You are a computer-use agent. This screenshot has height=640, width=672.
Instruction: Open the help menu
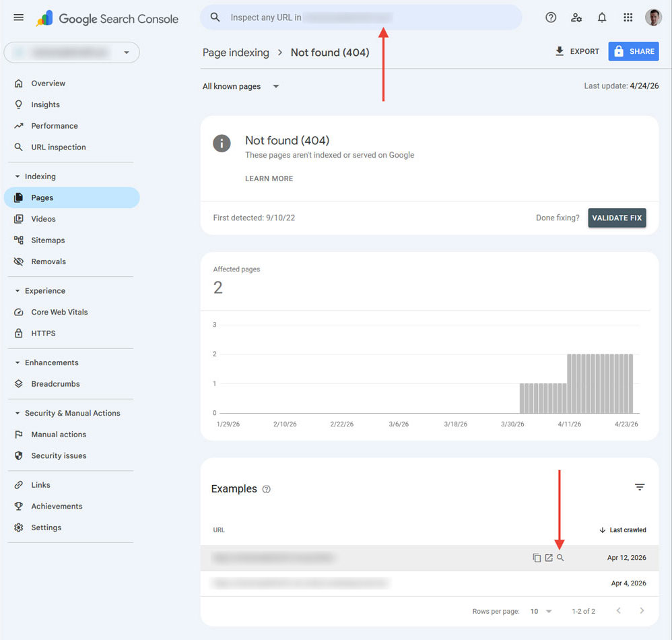tap(551, 18)
